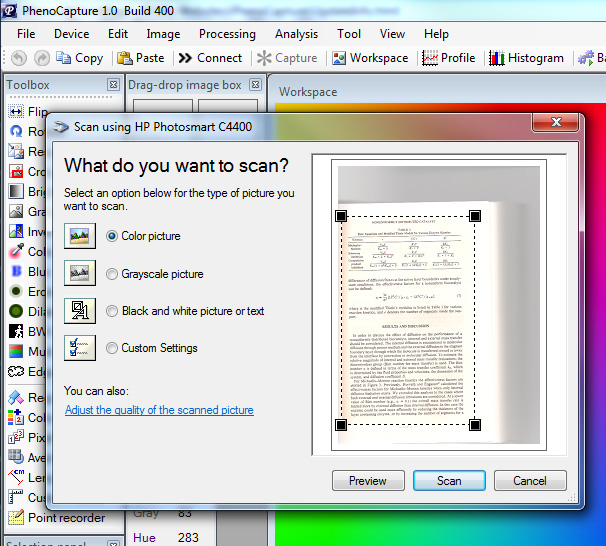Viewport: 606px width, 546px height.
Task: Click the Color picture icon button
Action: [x=80, y=236]
